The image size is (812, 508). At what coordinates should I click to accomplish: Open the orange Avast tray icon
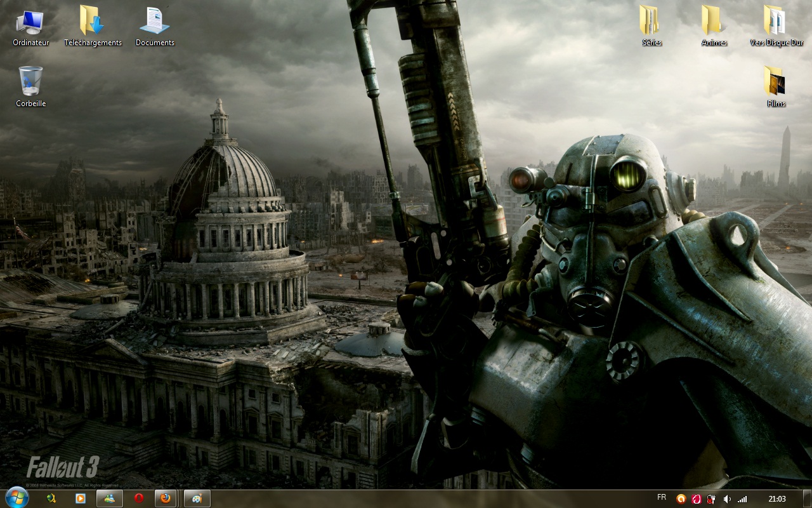click(x=681, y=499)
